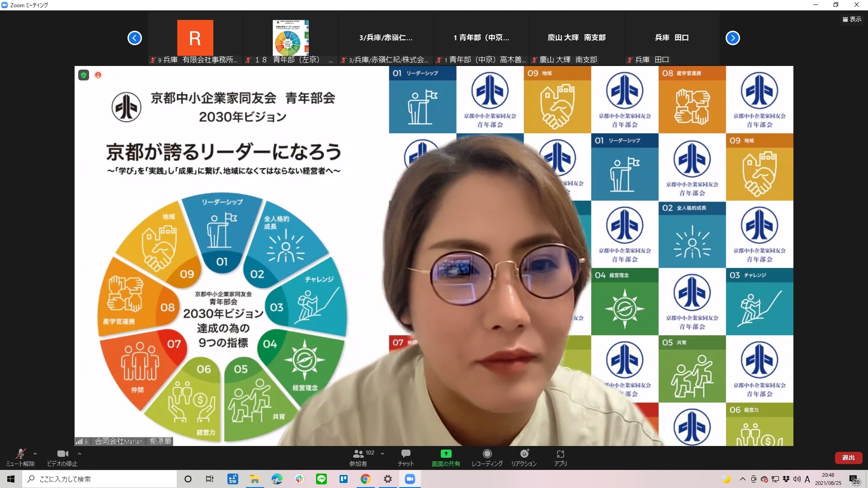Click Meet Now camera tray icon
The image size is (868, 488).
click(753, 479)
